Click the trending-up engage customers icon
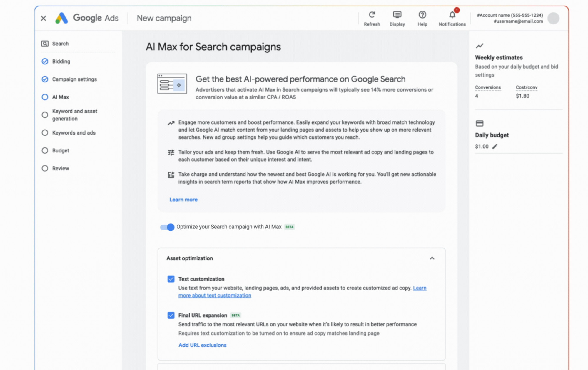Image resolution: width=588 pixels, height=370 pixels. [171, 123]
